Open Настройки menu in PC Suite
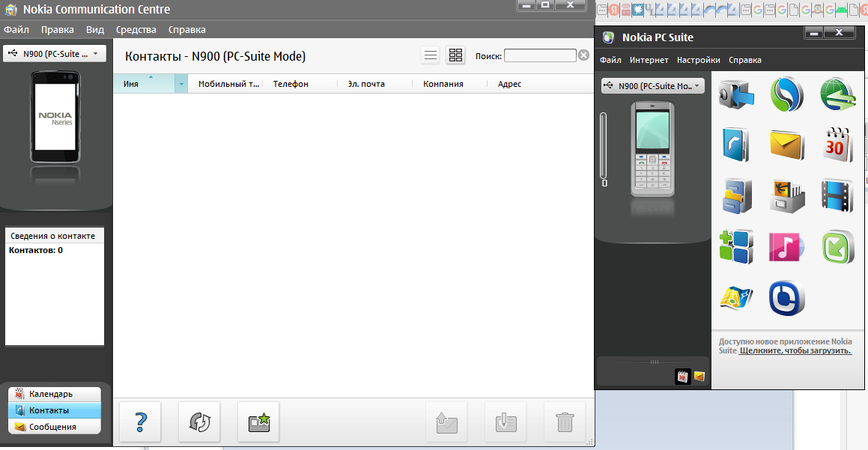The width and height of the screenshot is (868, 450). point(699,60)
